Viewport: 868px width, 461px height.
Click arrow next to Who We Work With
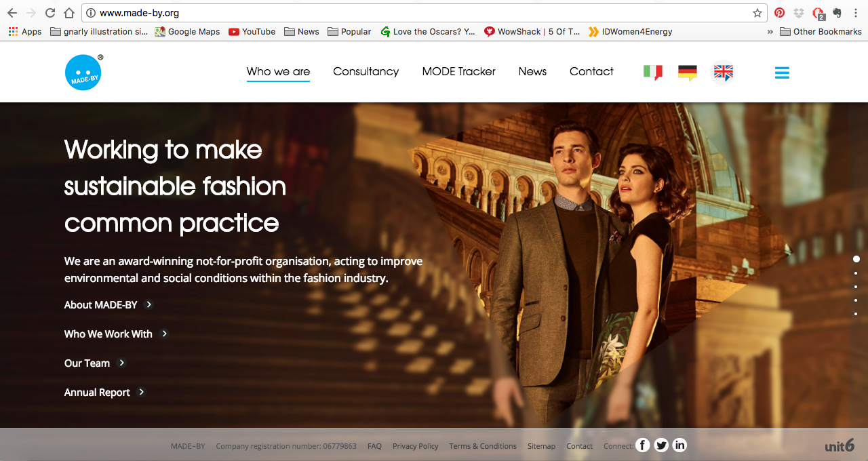click(164, 334)
